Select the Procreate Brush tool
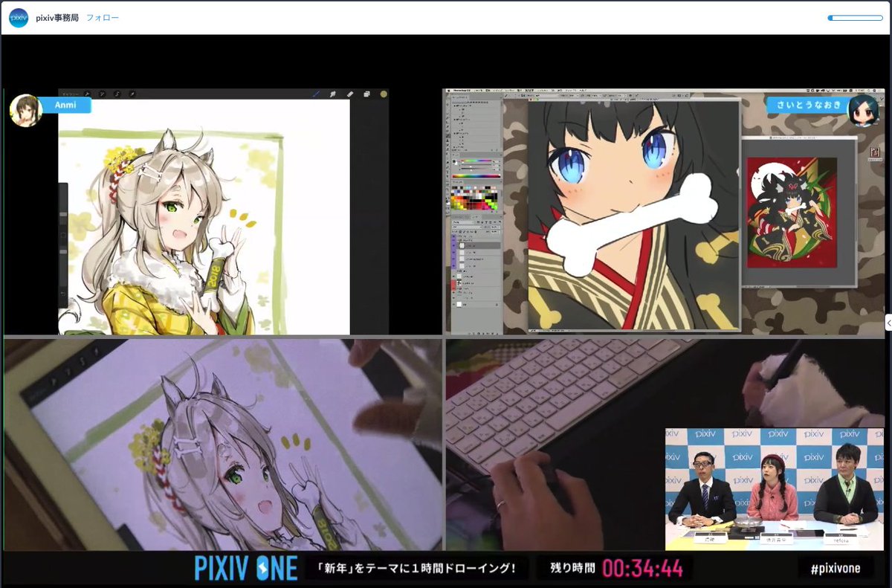 point(316,94)
